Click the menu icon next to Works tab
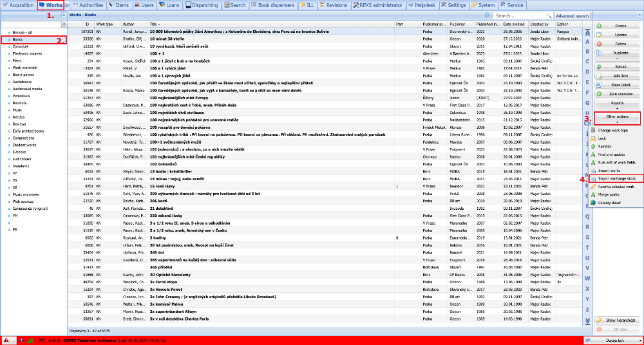644x345 pixels. coord(67,5)
